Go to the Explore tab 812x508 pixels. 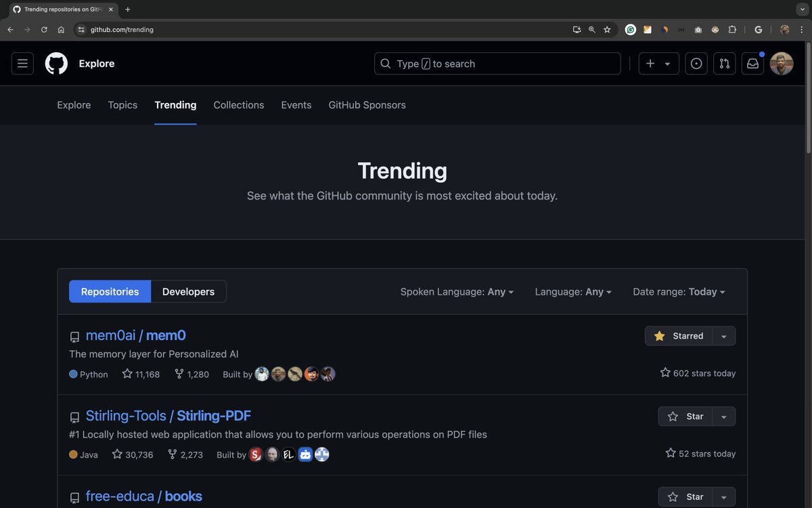click(74, 105)
